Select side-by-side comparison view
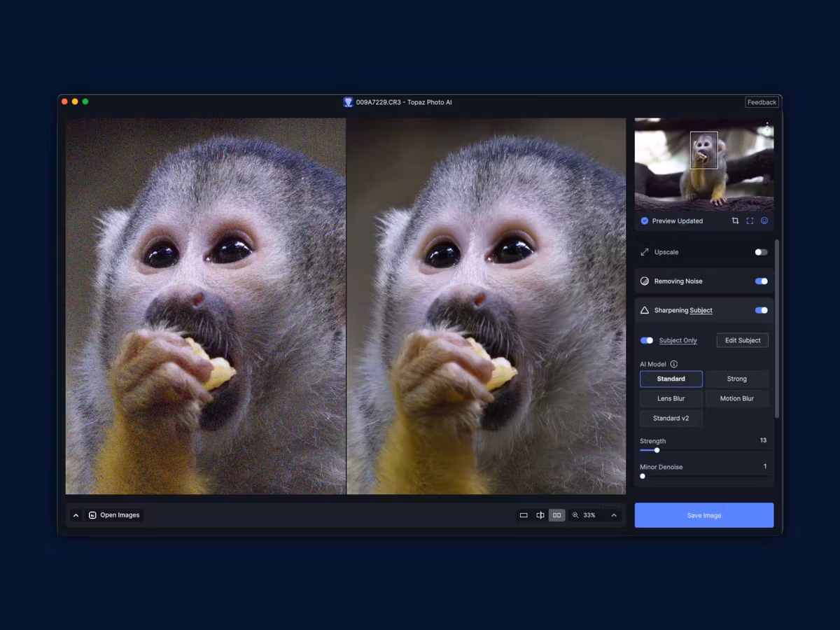Viewport: 840px width, 630px height. click(557, 515)
